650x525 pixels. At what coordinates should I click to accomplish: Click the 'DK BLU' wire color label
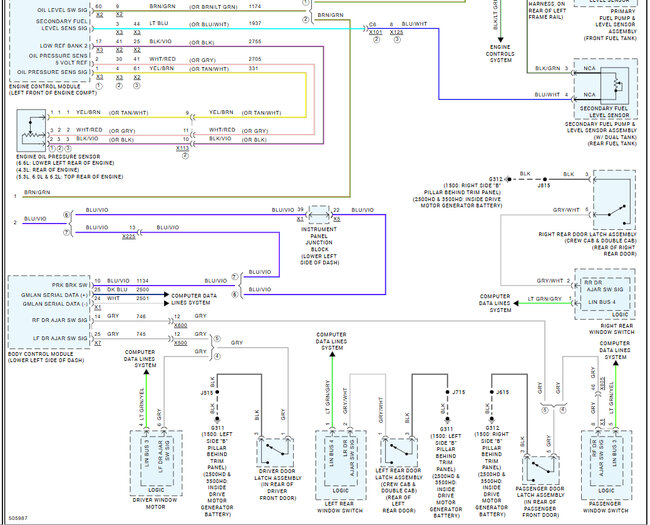[117, 289]
